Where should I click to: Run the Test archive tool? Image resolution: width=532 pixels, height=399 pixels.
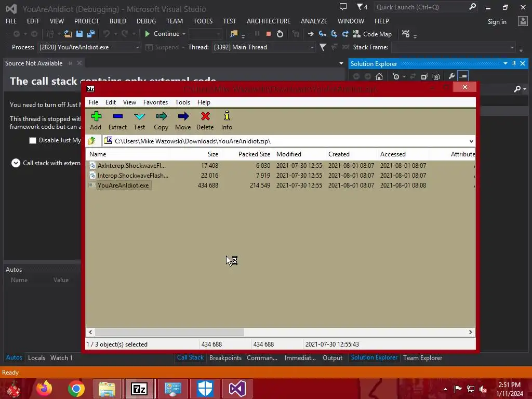pyautogui.click(x=139, y=121)
